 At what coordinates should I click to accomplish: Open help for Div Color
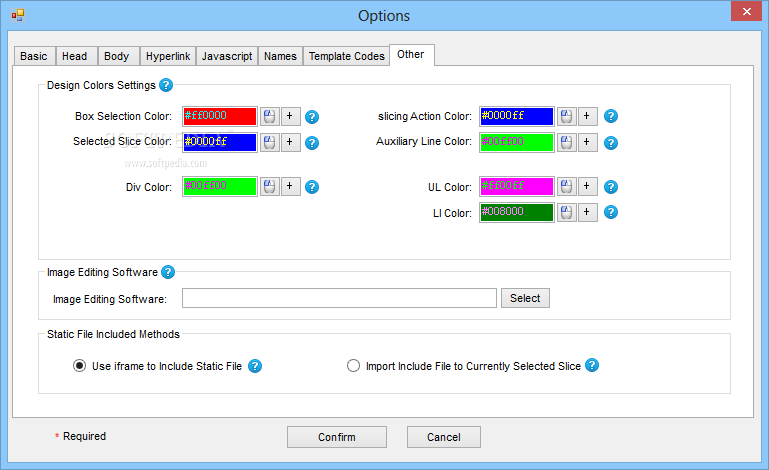(x=312, y=187)
